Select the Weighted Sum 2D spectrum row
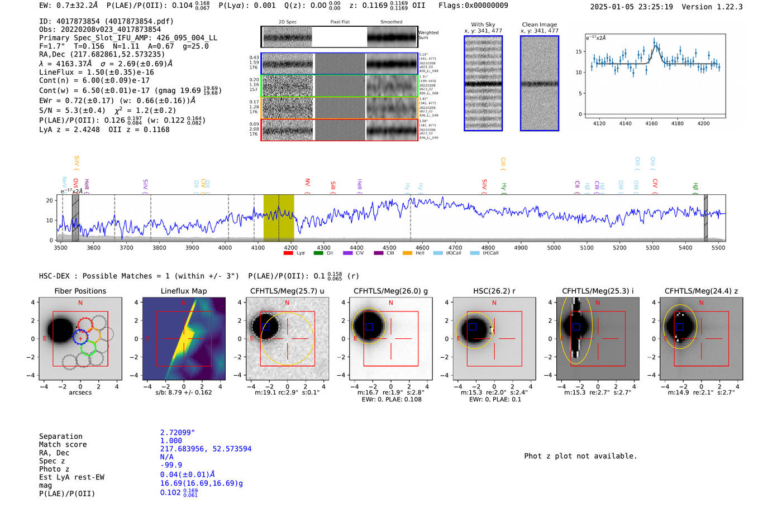The image size is (782, 532). pos(340,37)
